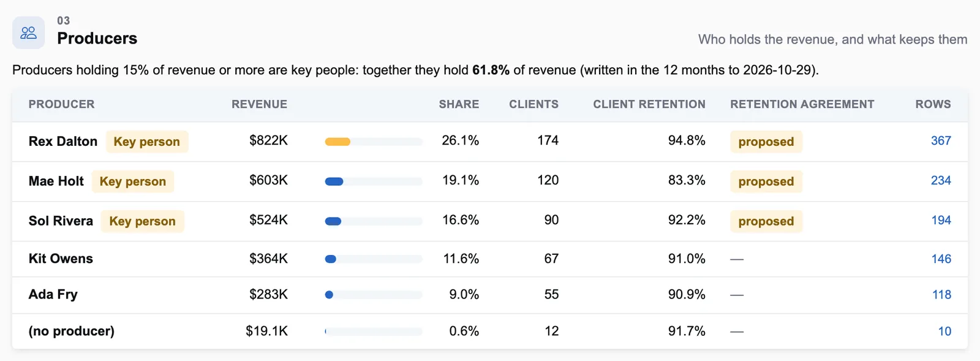Screen dimensions: 980x361
Task: Open Rex Dalton's 367 rows link
Action: tap(941, 141)
